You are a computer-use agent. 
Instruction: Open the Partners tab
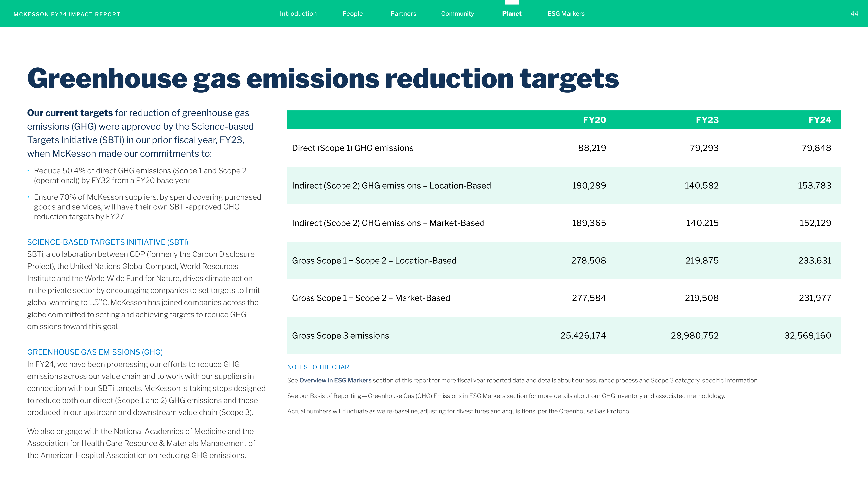coord(403,14)
